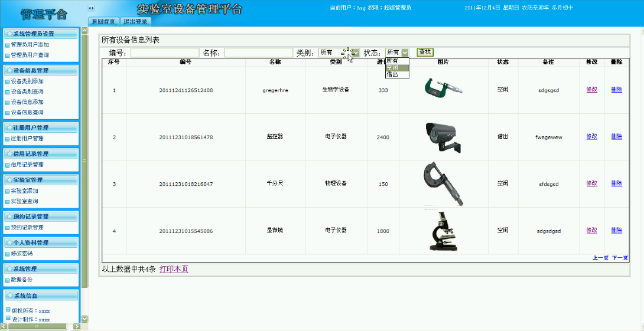Screen dimensions: 644x331
Task: Open 实验室查询 menu item
Action: tap(25, 201)
